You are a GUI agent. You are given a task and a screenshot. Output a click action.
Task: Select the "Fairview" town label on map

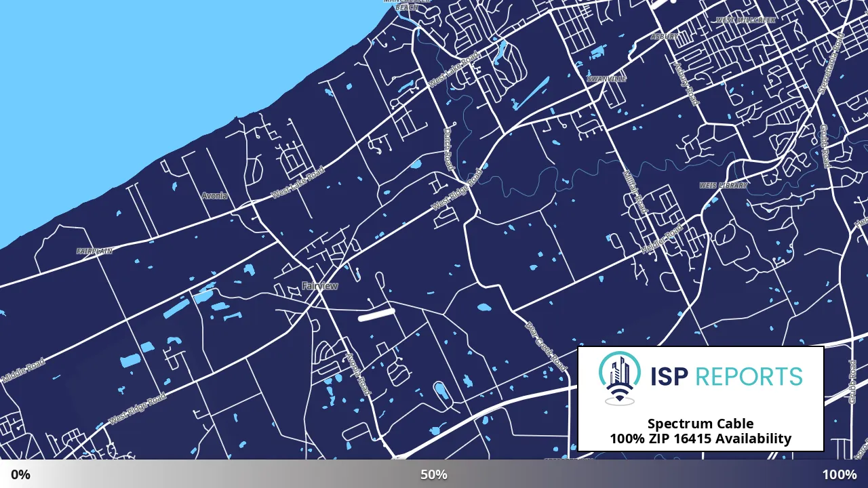click(320, 286)
